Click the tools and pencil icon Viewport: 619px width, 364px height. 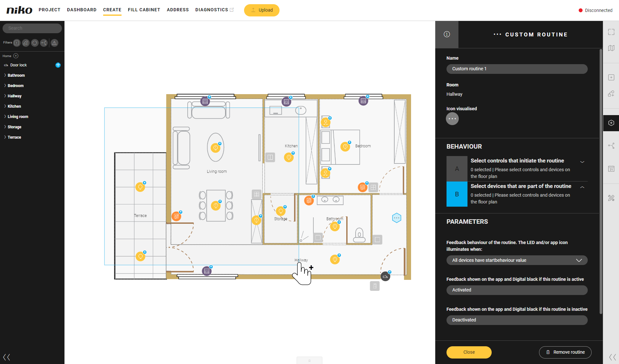[611, 198]
